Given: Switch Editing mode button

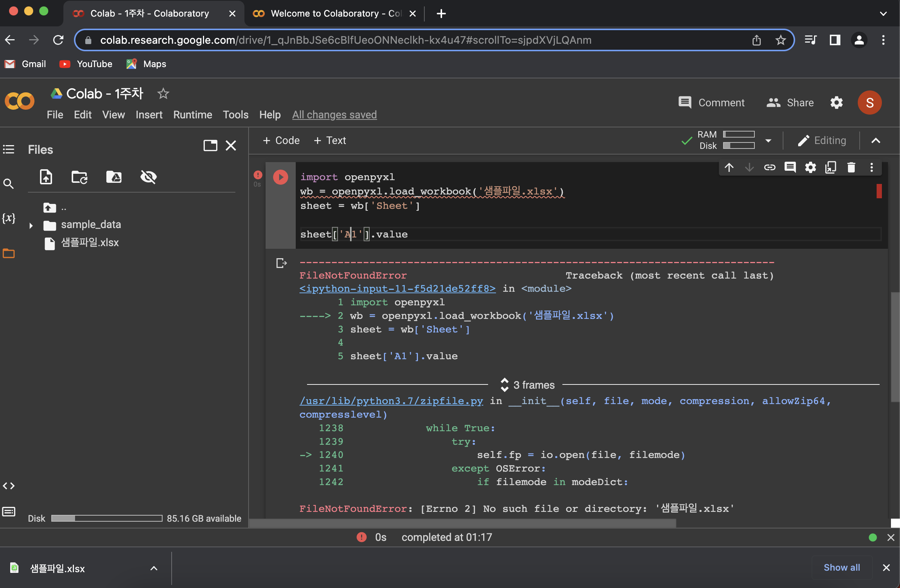Looking at the screenshot, I should [822, 141].
